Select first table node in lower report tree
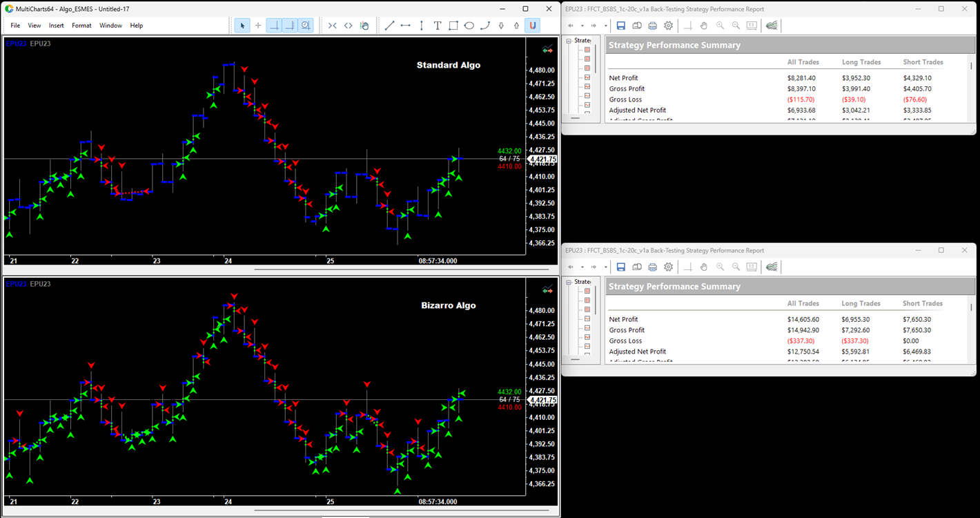The image size is (980, 518). 587,291
